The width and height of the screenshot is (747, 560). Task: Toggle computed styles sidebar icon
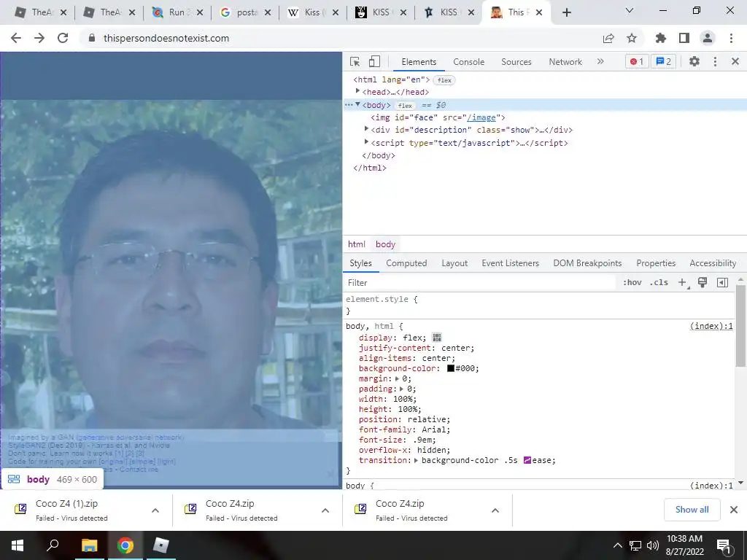(722, 282)
